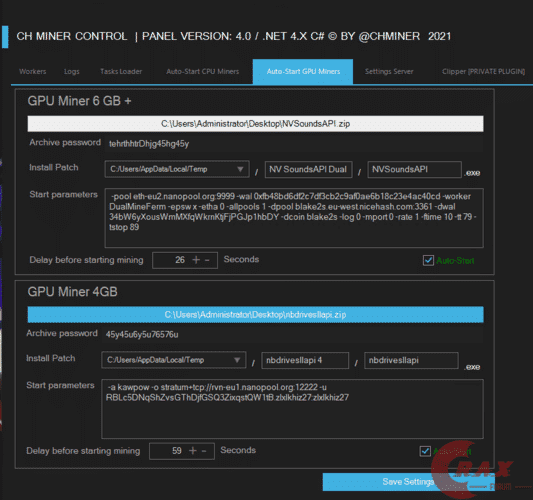
Task: Click the Save Settings button
Action: [x=408, y=482]
